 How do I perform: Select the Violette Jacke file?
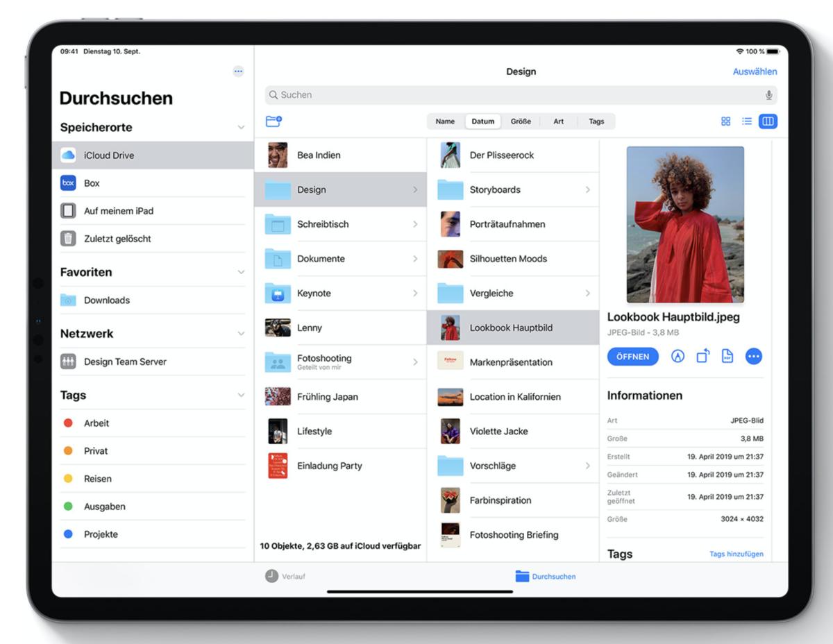(x=513, y=431)
